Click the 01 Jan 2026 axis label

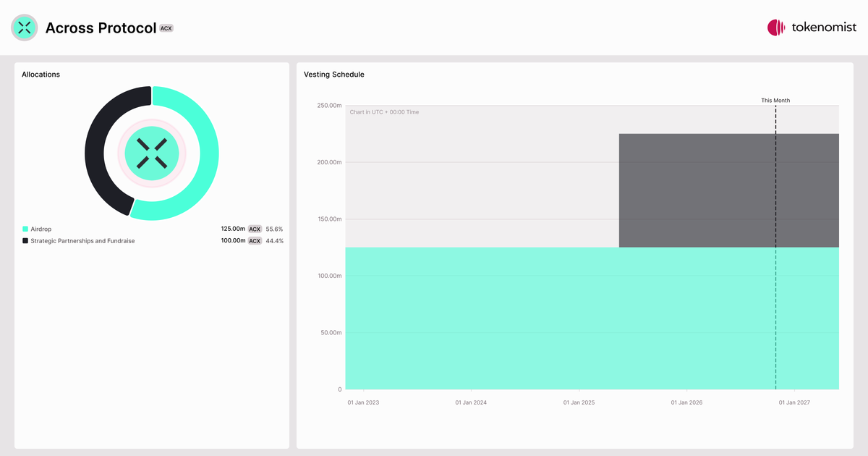point(686,402)
